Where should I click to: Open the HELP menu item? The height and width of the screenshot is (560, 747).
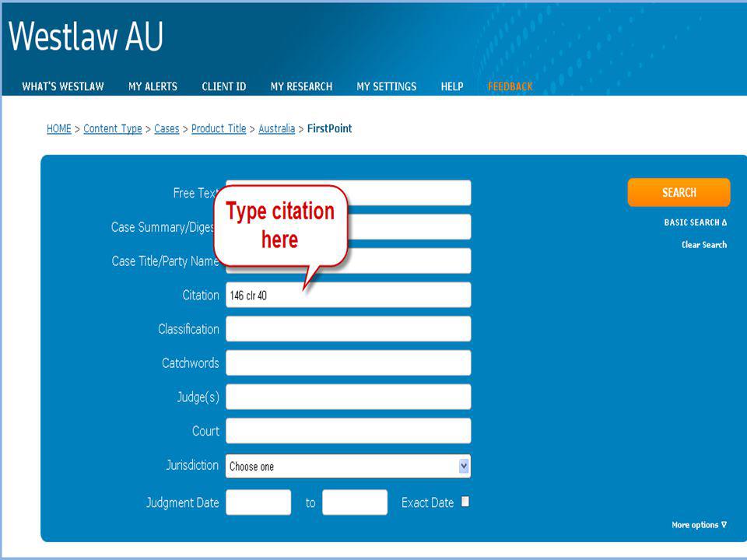[x=452, y=86]
